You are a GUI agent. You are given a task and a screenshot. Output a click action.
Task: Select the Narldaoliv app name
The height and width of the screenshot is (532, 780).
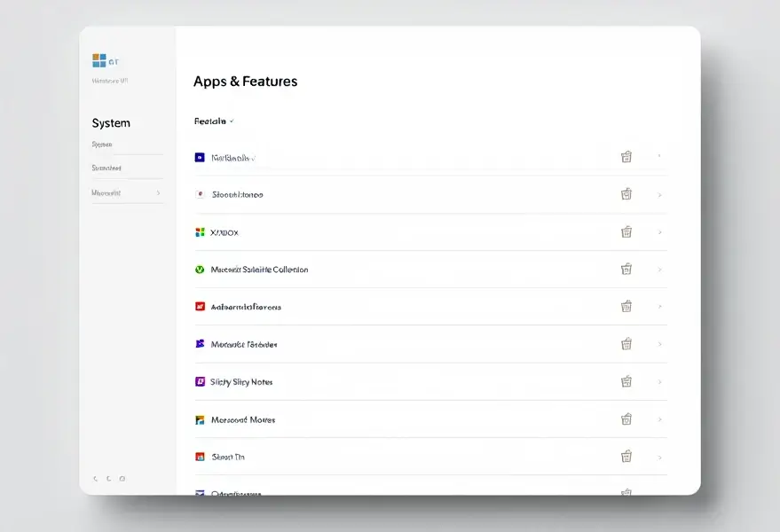(x=233, y=158)
